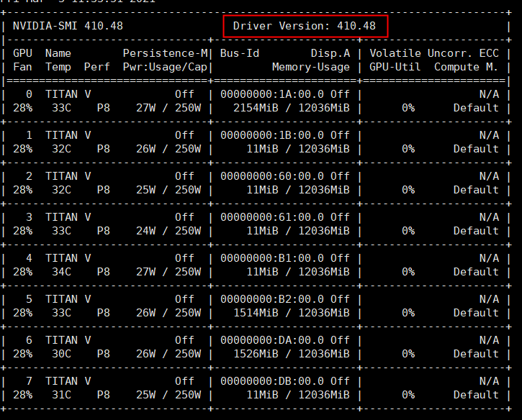Click bus id 00000000:DA:00.0
The height and width of the screenshot is (420, 522).
(x=272, y=340)
